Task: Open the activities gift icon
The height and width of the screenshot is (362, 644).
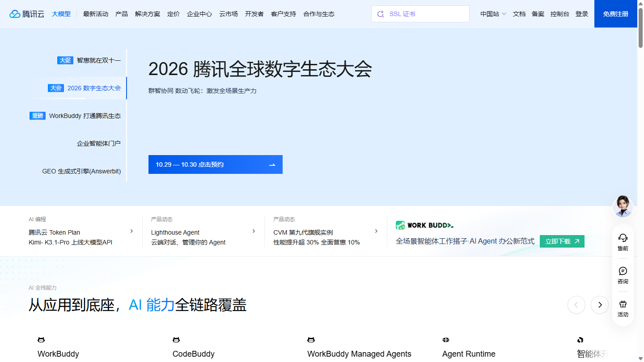Action: [623, 304]
